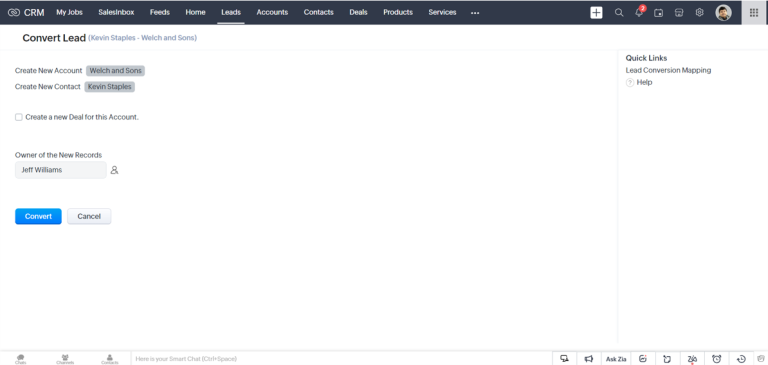Image resolution: width=768 pixels, height=365 pixels.
Task: Go to Contacts tab in top navigation
Action: point(318,12)
